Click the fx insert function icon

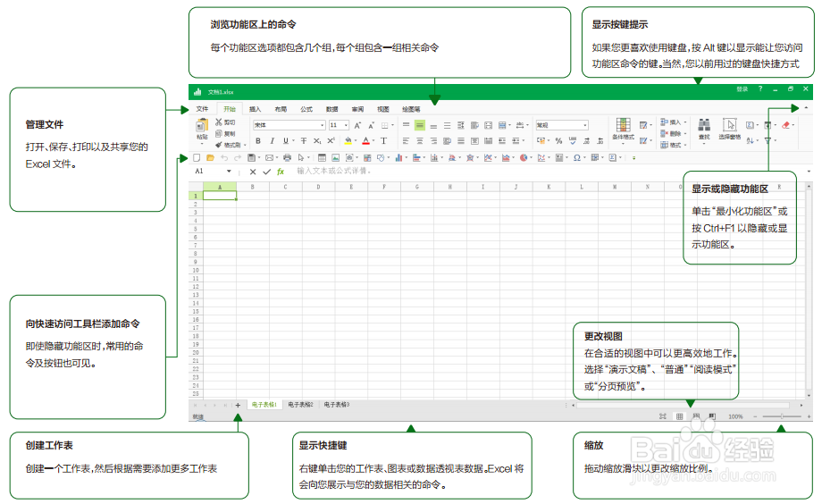click(x=281, y=172)
